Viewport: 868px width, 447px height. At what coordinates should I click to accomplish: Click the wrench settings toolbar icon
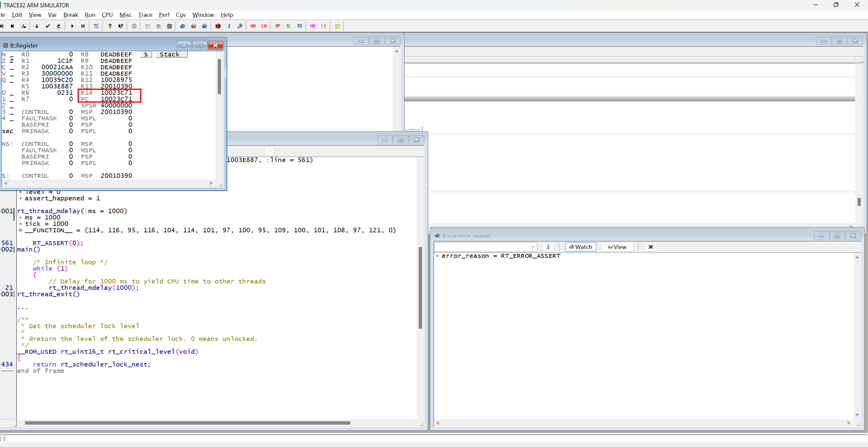coord(240,26)
